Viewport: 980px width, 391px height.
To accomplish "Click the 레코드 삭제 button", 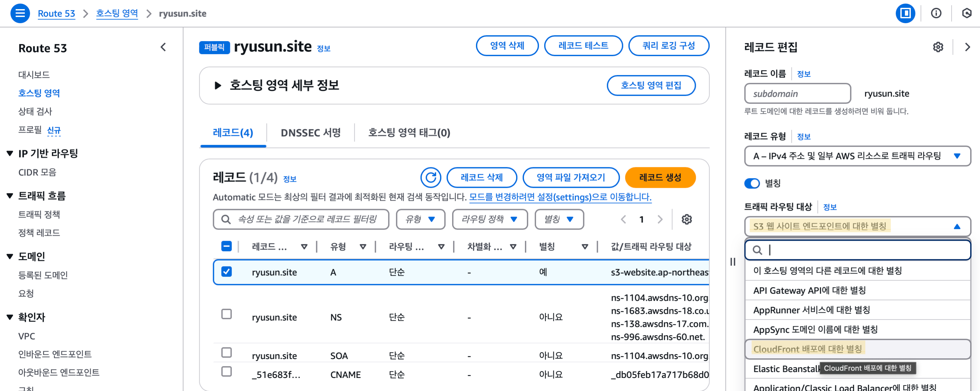I will point(482,177).
